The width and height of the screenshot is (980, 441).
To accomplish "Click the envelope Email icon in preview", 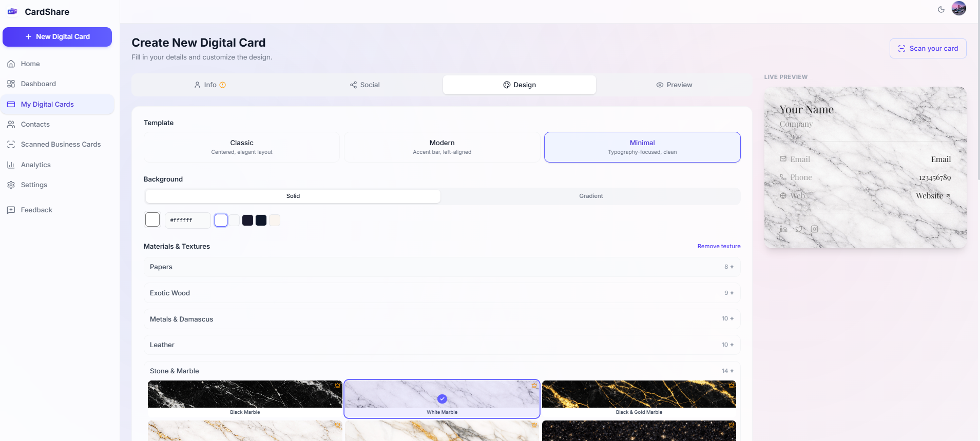I will coord(783,159).
